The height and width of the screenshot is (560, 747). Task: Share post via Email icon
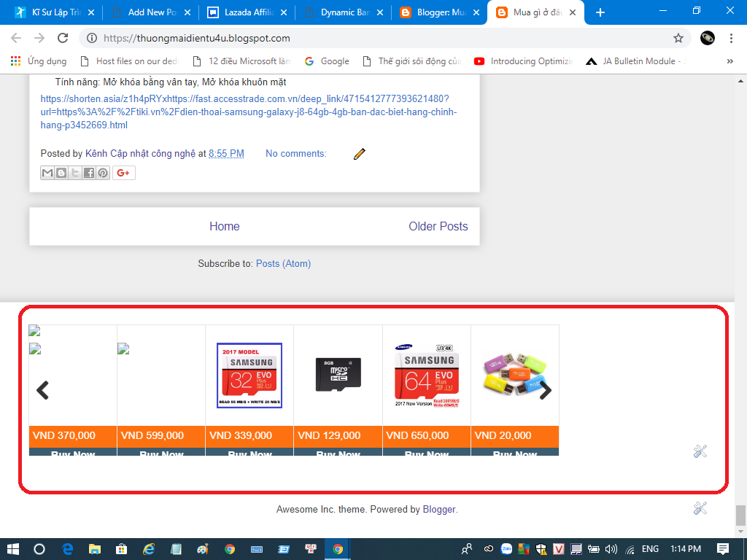click(47, 173)
